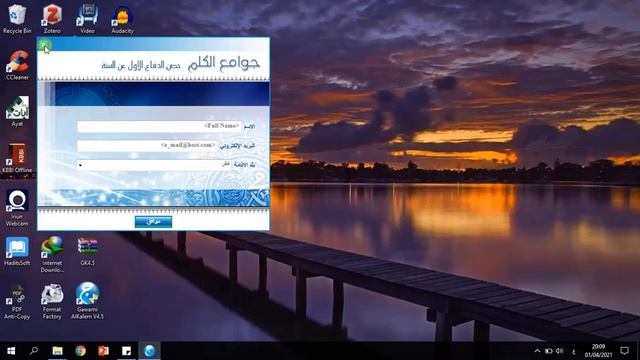The image size is (640, 360).
Task: Open CCleaner desktop shortcut
Action: [17, 65]
